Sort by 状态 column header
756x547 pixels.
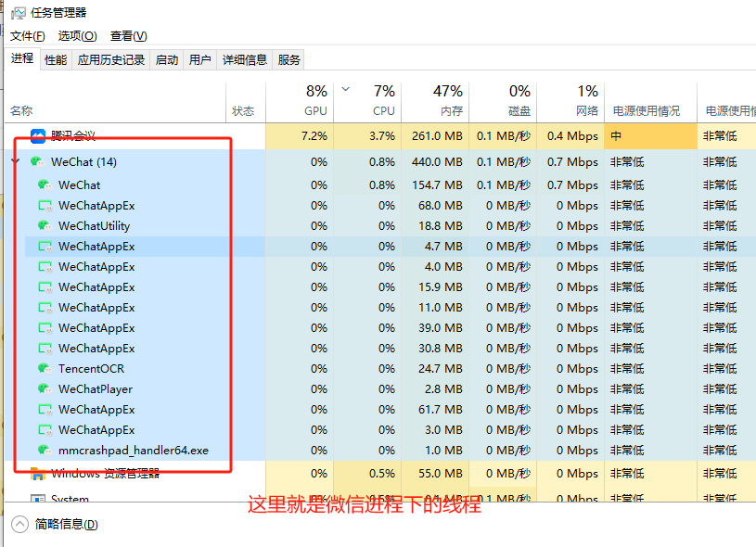(x=246, y=102)
